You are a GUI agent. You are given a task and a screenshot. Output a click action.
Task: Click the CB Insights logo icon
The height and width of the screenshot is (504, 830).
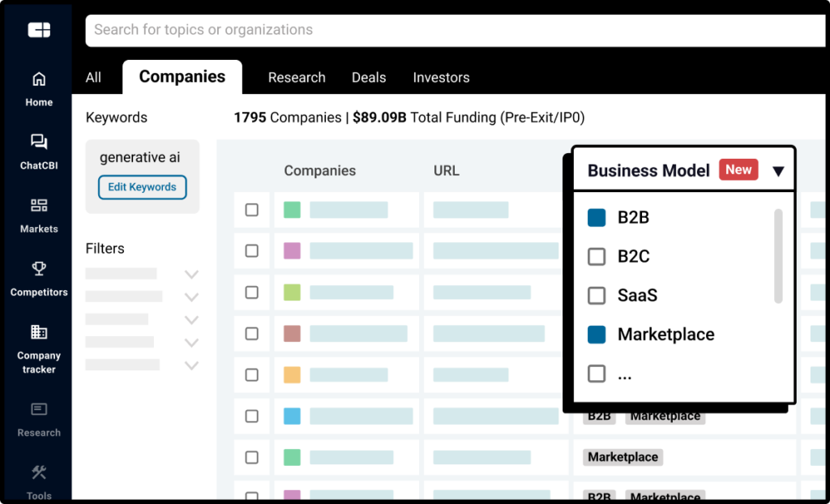coord(39,30)
